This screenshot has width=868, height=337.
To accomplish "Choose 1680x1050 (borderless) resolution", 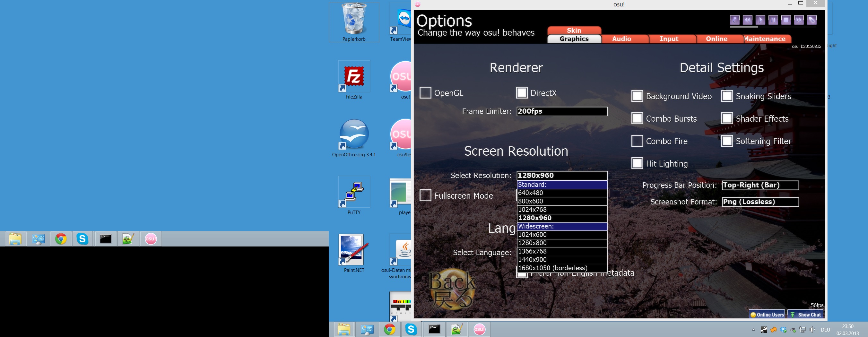I will [x=562, y=268].
